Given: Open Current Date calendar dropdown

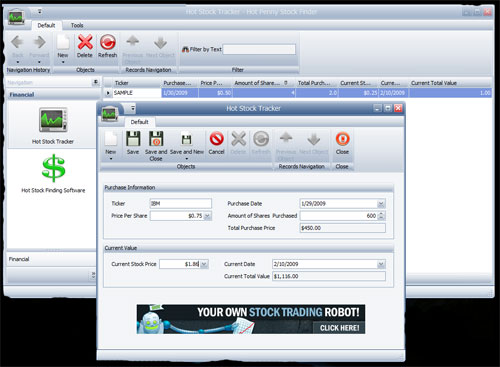Looking at the screenshot, I should 381,264.
